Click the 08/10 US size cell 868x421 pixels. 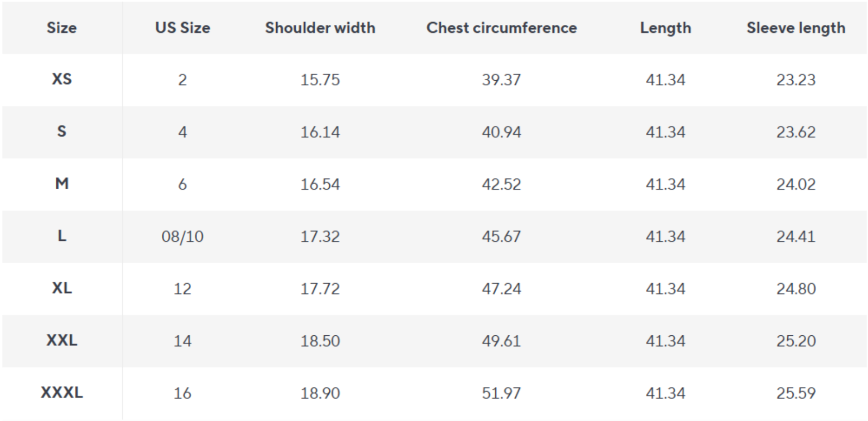182,236
